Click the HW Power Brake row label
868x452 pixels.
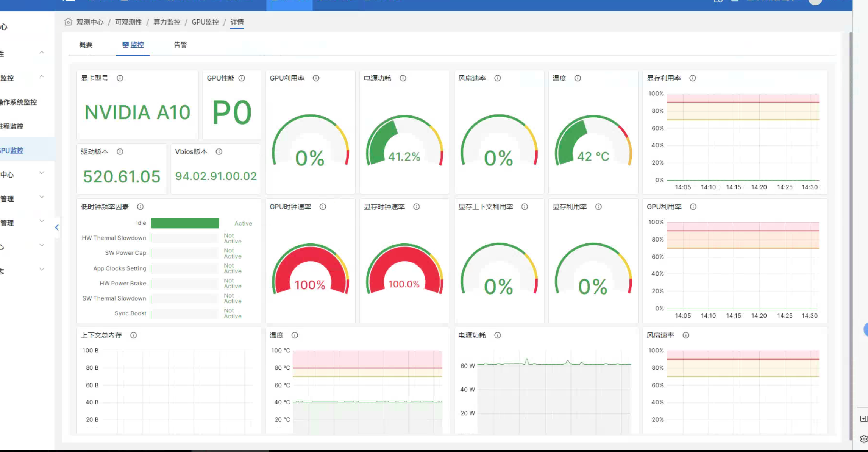tap(123, 283)
